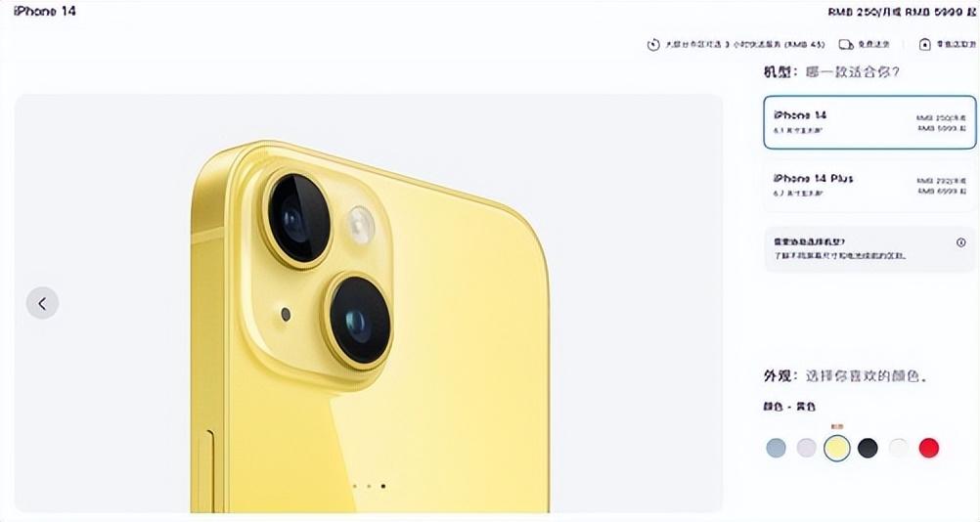Pick the red color swatch
Viewport: 980px width, 522px height.
[929, 448]
